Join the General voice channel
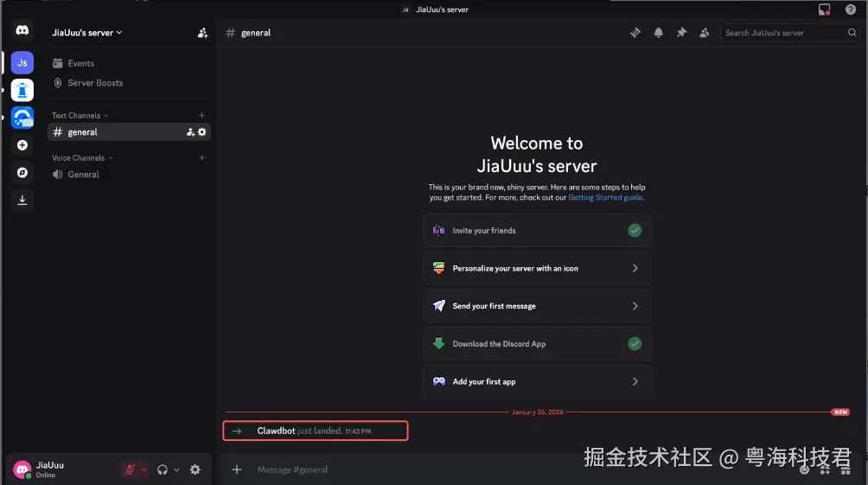 tap(129, 175)
